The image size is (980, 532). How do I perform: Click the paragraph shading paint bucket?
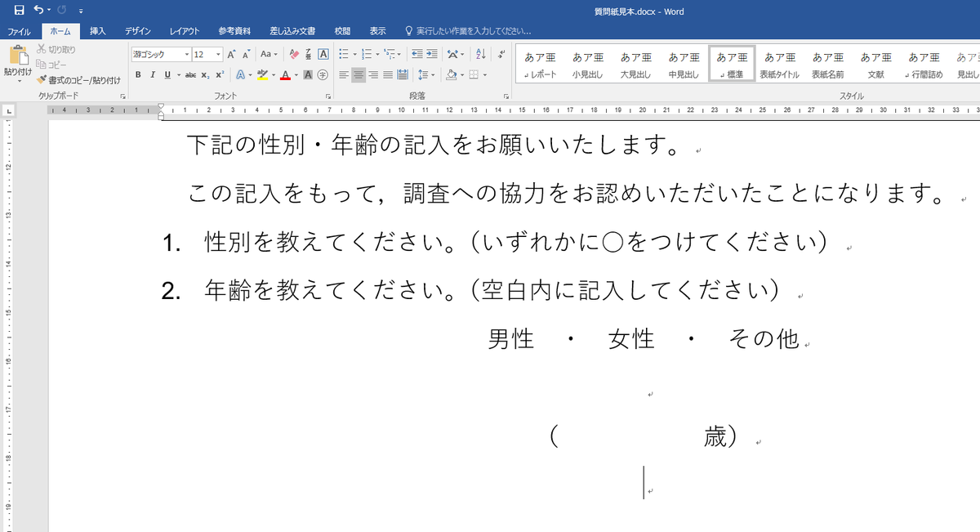(x=451, y=74)
